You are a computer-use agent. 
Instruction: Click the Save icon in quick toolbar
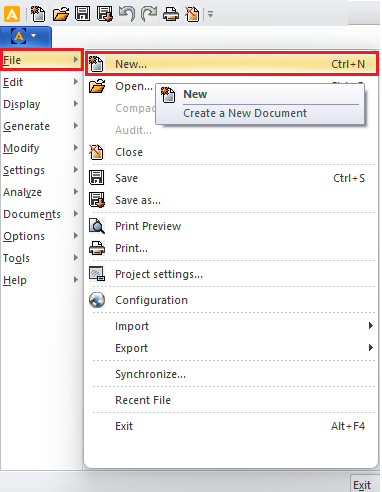(82, 14)
